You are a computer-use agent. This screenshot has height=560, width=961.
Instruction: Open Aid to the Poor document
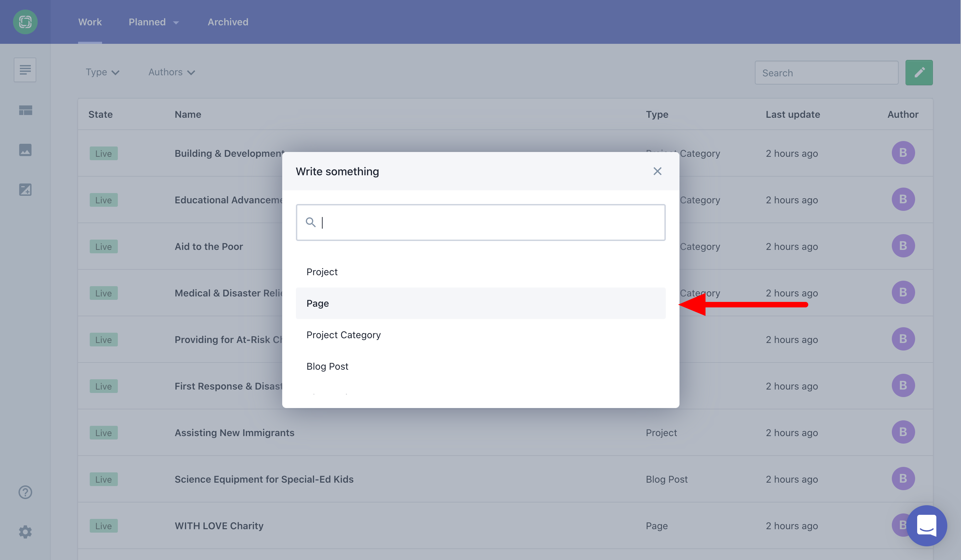click(209, 247)
